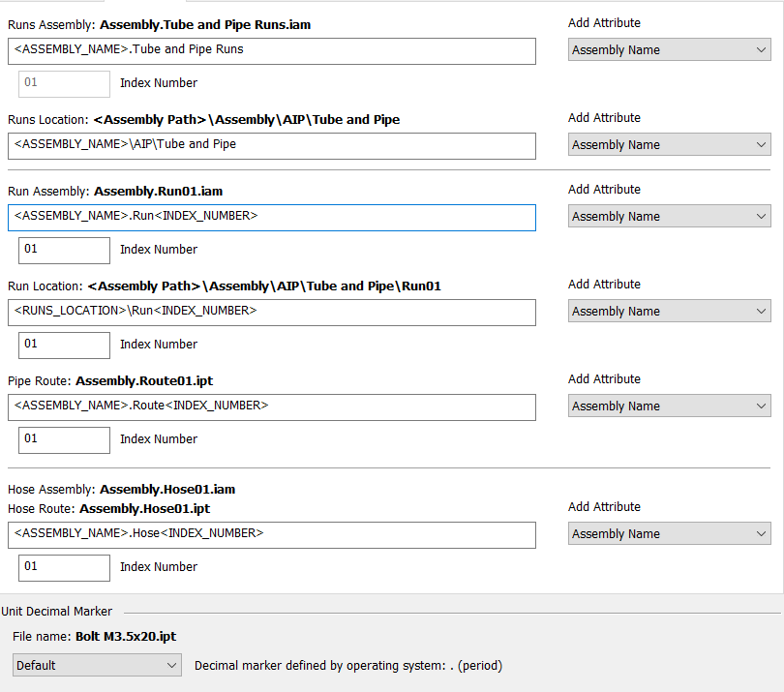The width and height of the screenshot is (784, 692).
Task: Click the Runs Assembly name template field
Action: coord(271,51)
